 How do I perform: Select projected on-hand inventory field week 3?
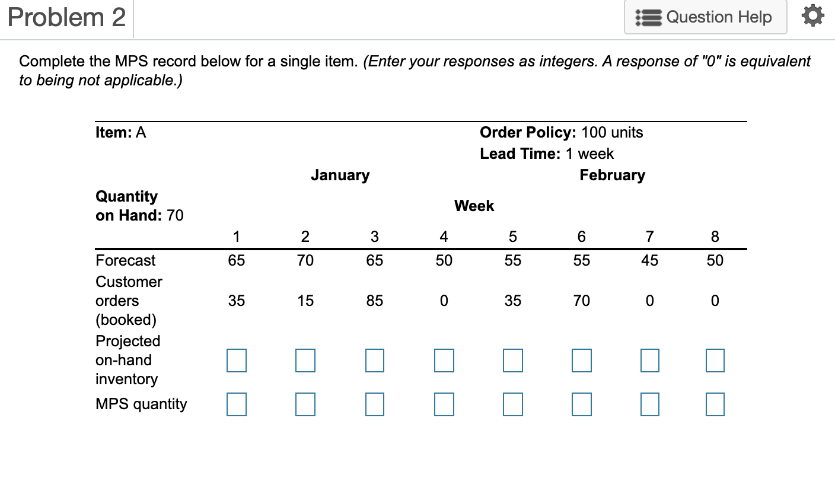click(374, 360)
